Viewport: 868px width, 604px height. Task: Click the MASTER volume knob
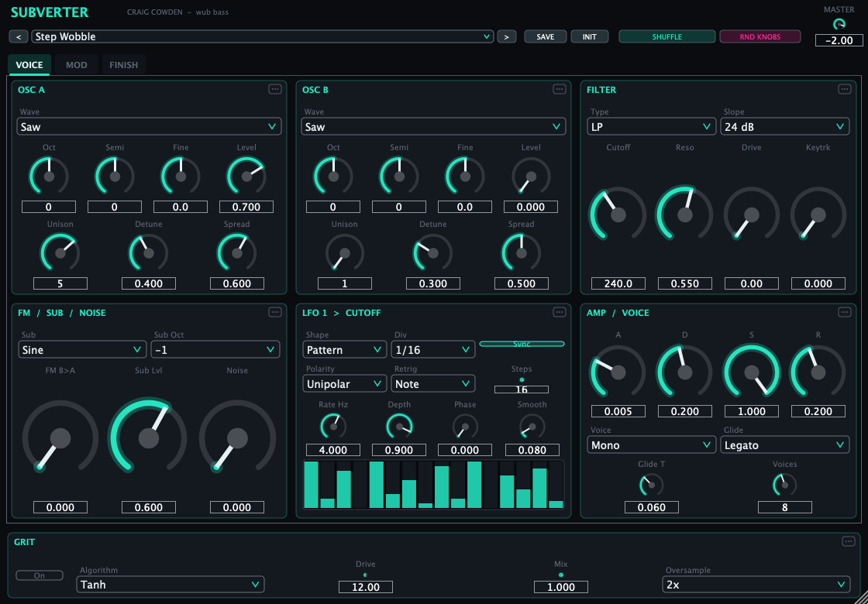[x=839, y=24]
